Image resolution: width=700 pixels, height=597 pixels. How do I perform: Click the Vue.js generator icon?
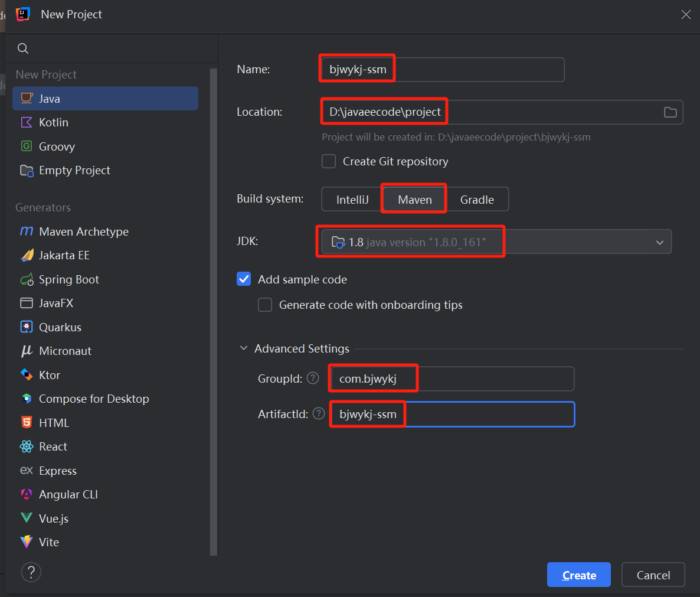27,518
